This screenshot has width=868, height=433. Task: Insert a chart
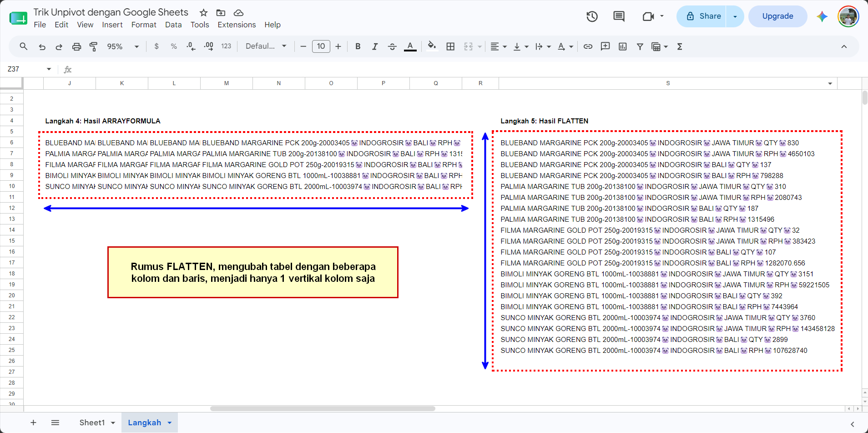(x=623, y=46)
